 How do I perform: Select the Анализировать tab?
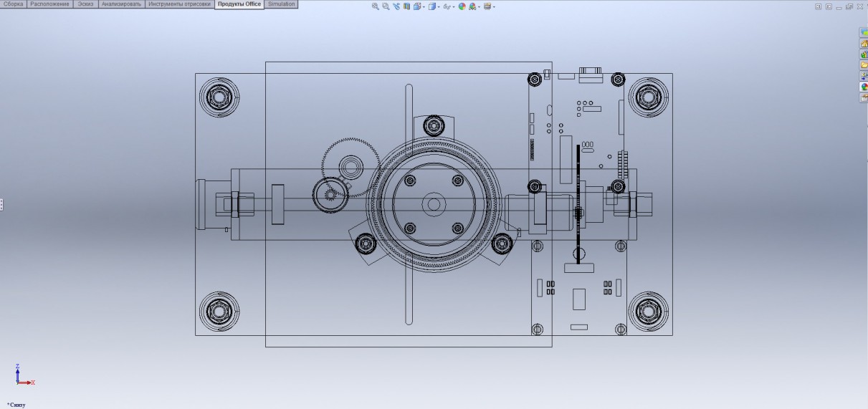coord(121,4)
